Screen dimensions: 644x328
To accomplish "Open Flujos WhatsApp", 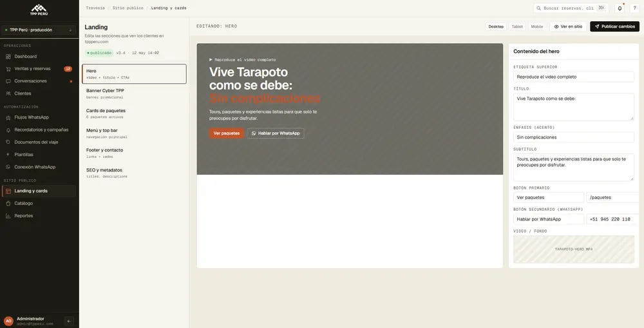I will tap(39, 117).
